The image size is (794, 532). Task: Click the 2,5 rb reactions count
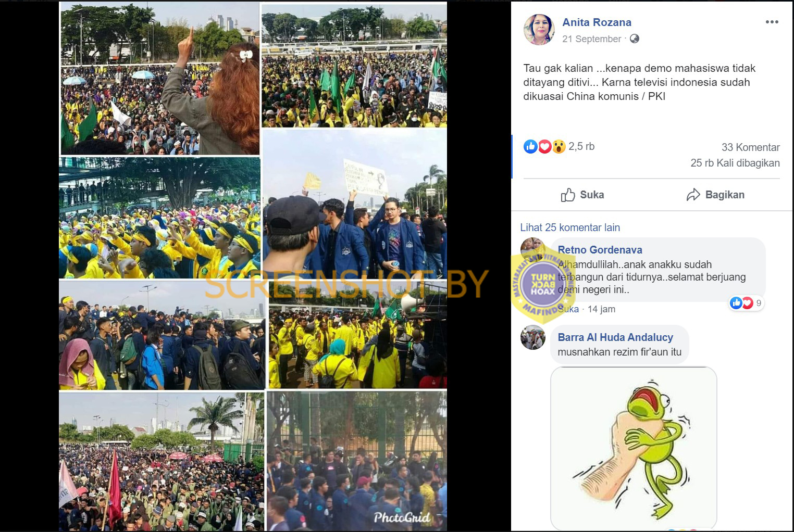tap(581, 147)
